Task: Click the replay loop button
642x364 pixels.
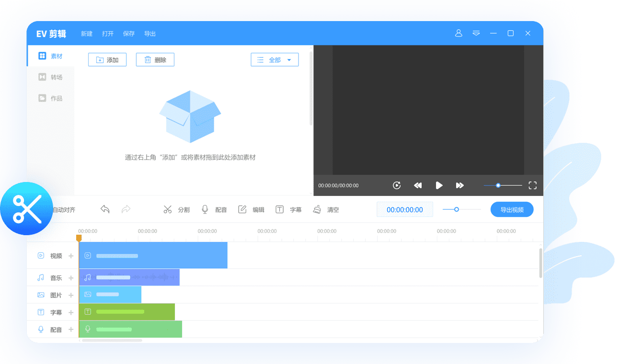Action: 397,185
